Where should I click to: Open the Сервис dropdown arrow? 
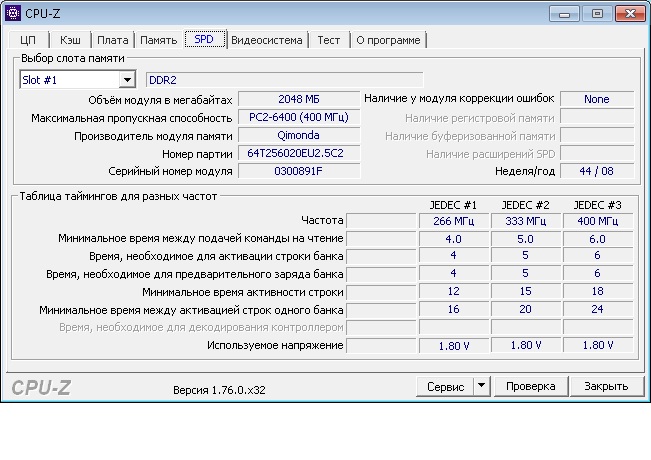pyautogui.click(x=482, y=387)
